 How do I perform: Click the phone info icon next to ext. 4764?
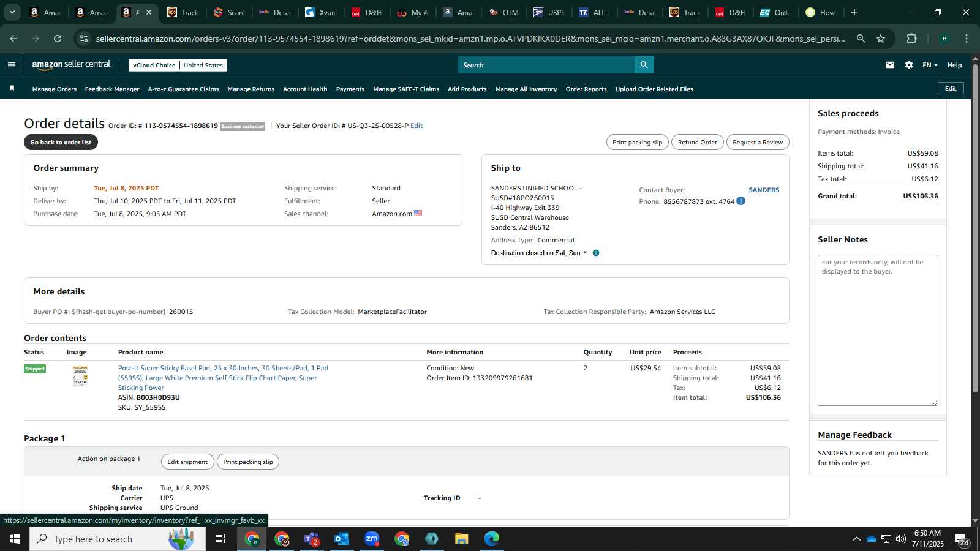(741, 201)
